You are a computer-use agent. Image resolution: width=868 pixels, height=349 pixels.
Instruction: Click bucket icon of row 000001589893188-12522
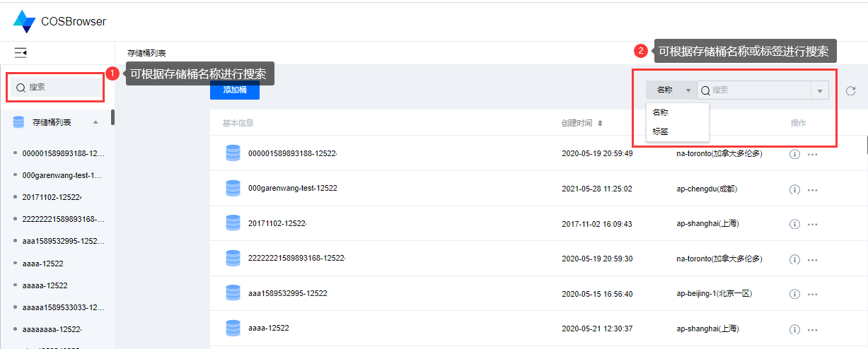[x=233, y=153]
